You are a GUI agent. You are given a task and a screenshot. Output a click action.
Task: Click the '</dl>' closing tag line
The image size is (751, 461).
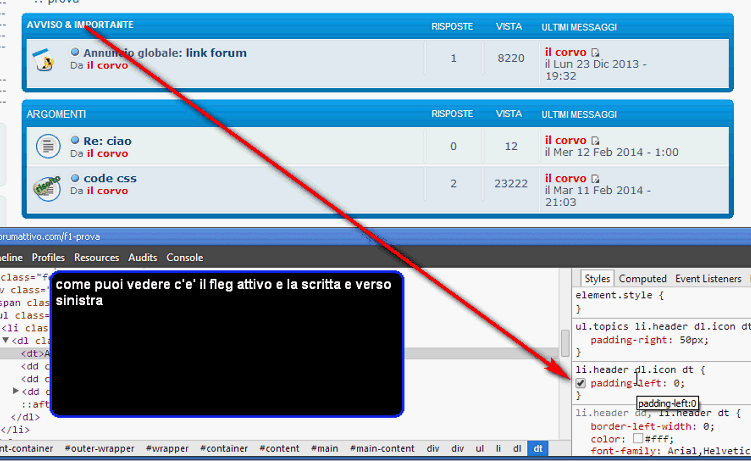point(25,417)
